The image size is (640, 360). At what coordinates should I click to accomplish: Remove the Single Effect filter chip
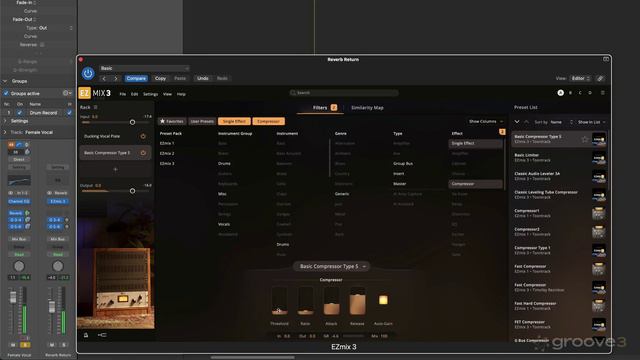coord(234,121)
